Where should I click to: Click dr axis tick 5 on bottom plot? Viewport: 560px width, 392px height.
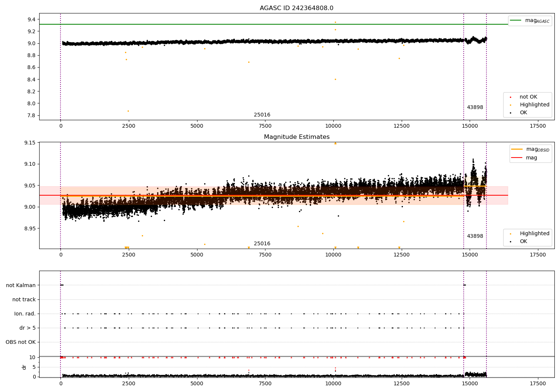[34, 367]
